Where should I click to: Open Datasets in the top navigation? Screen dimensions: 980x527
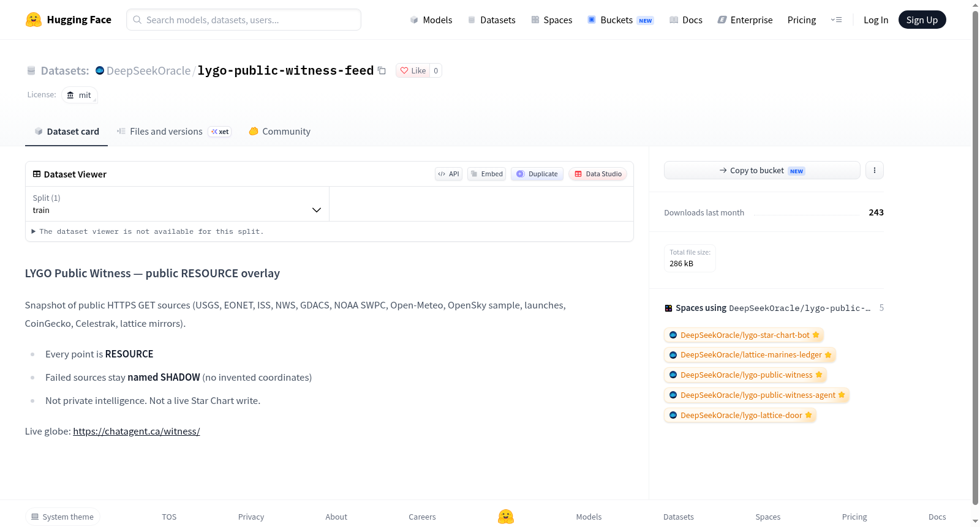491,20
